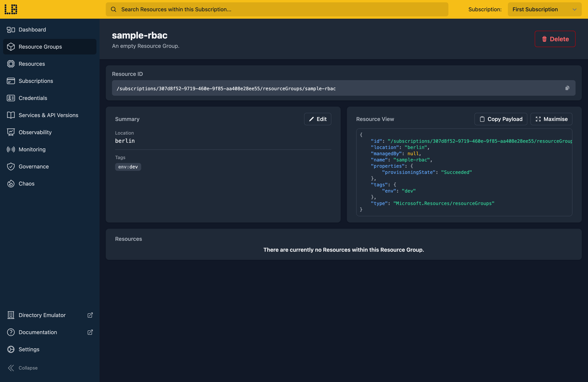Open Governance in sidebar
The width and height of the screenshot is (588, 382).
(50, 166)
